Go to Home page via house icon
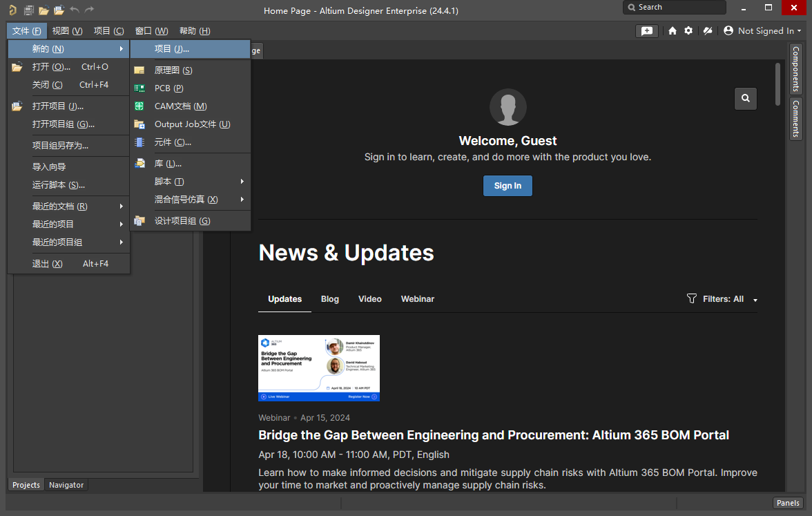812x516 pixels. point(673,31)
